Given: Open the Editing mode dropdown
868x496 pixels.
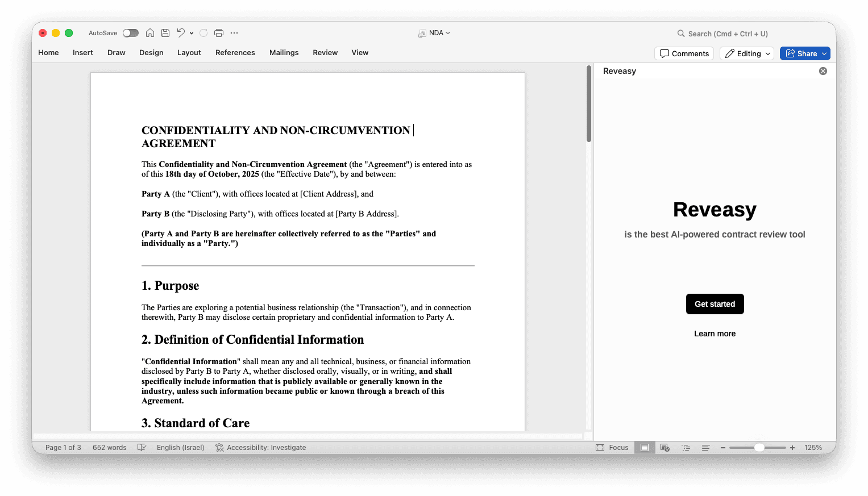Looking at the screenshot, I should tap(747, 53).
